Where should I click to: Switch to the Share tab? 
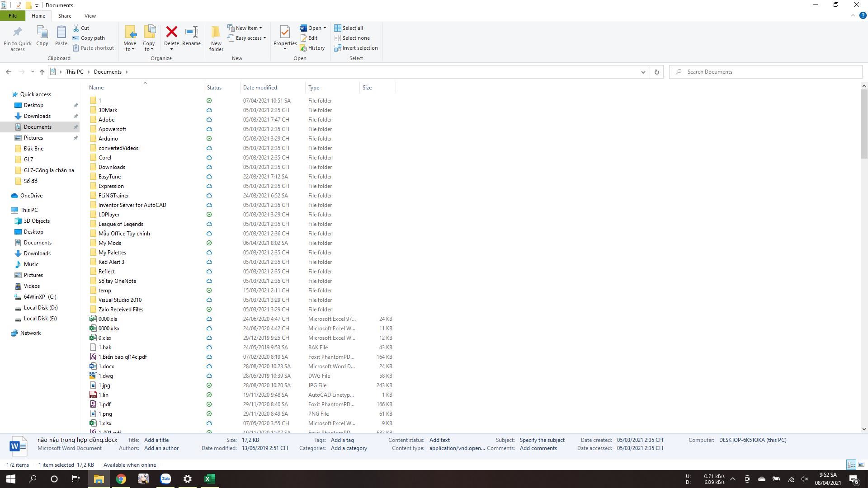pyautogui.click(x=65, y=16)
